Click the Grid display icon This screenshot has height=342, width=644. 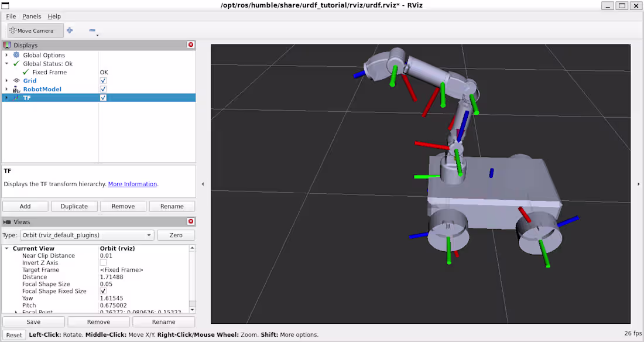click(16, 80)
